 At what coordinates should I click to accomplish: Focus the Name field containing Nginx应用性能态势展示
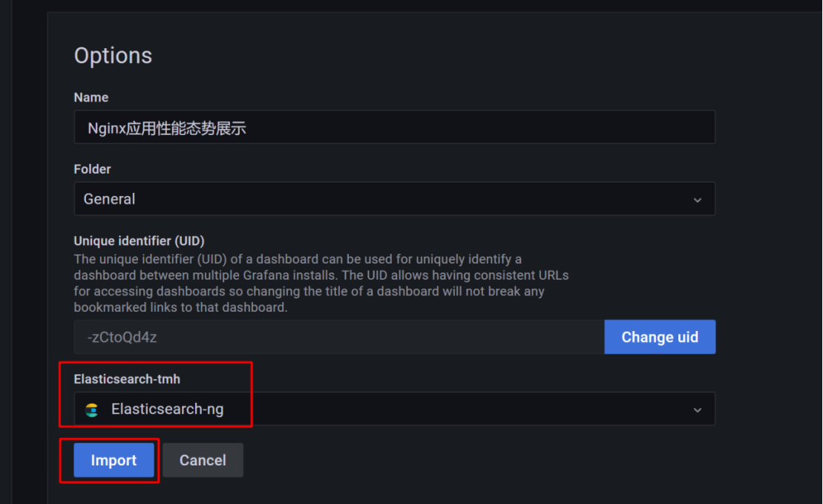tap(395, 127)
